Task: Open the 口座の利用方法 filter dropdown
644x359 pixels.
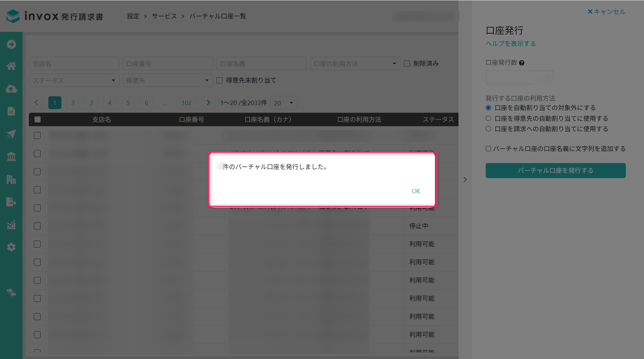Action: tap(355, 64)
